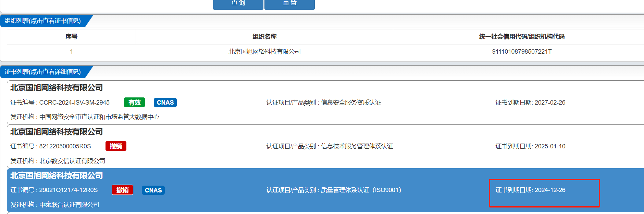
Task: Select the 组织列表 panel header tab
Action: (43, 21)
